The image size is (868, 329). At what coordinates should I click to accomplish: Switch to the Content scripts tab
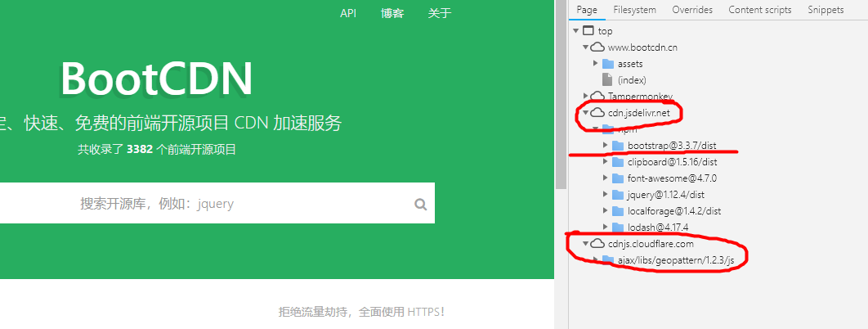click(759, 10)
